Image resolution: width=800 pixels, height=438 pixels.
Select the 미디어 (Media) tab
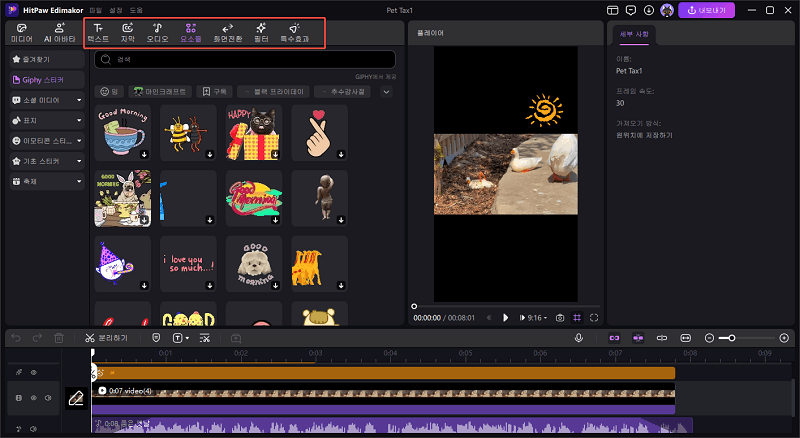click(x=22, y=32)
